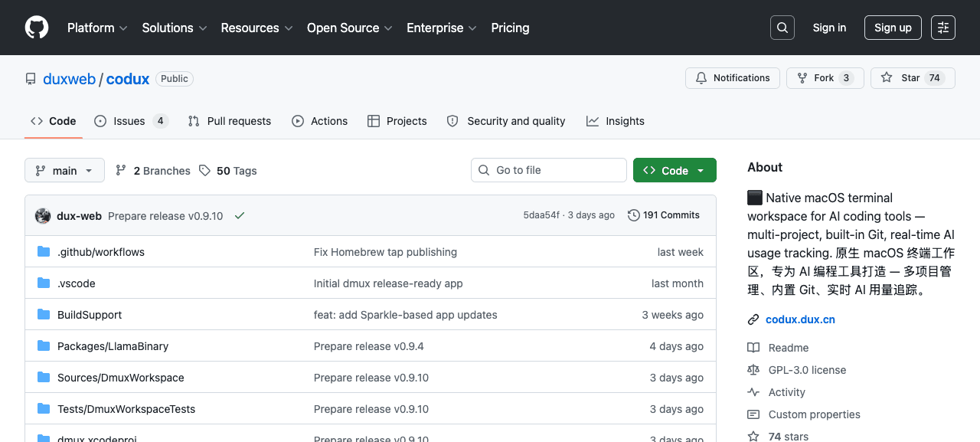Viewport: 980px width, 442px height.
Task: Click the bell icon in Notifications
Action: click(x=701, y=78)
